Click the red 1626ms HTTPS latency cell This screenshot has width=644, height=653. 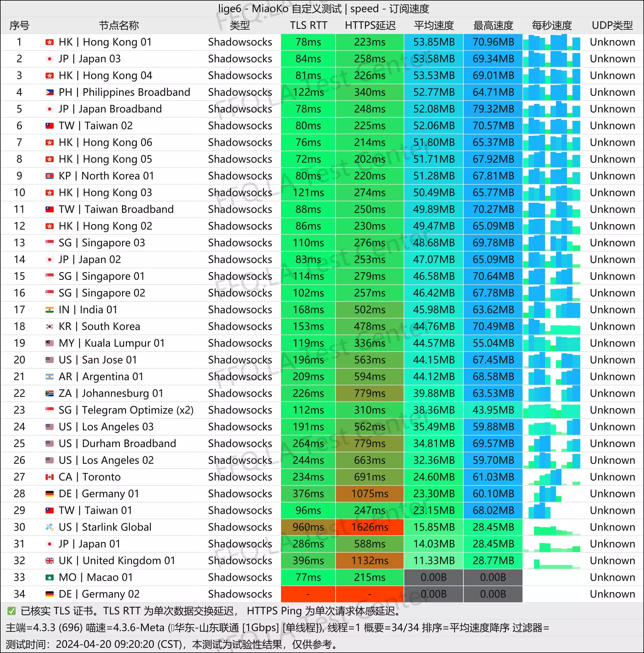tap(370, 527)
